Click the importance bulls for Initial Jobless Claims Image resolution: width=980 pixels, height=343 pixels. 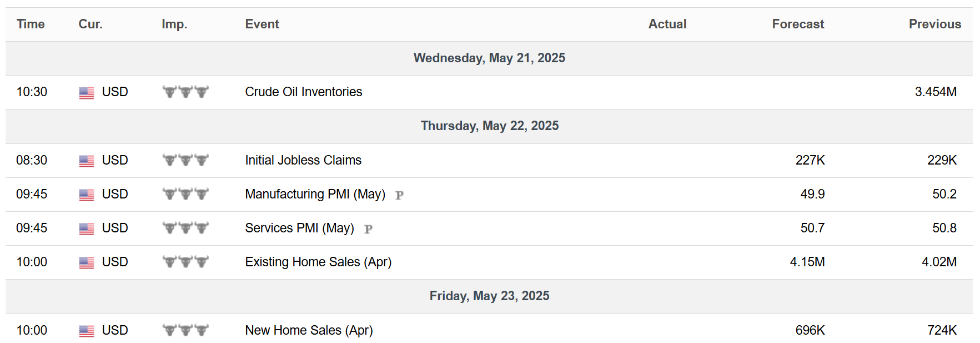tap(185, 160)
